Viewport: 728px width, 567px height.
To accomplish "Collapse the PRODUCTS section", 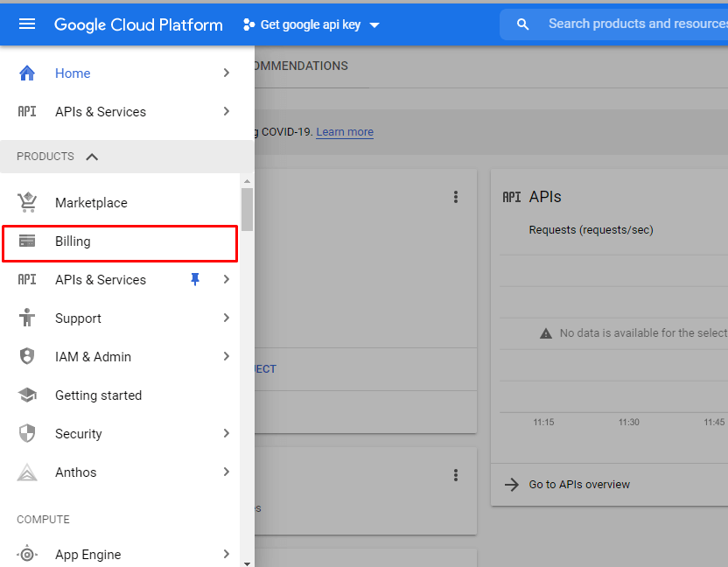I will click(92, 157).
